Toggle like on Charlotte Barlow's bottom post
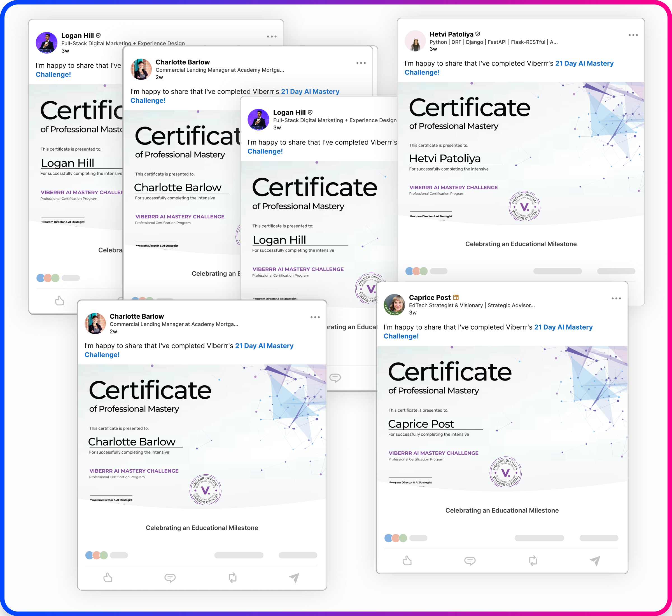672x616 pixels. [107, 578]
